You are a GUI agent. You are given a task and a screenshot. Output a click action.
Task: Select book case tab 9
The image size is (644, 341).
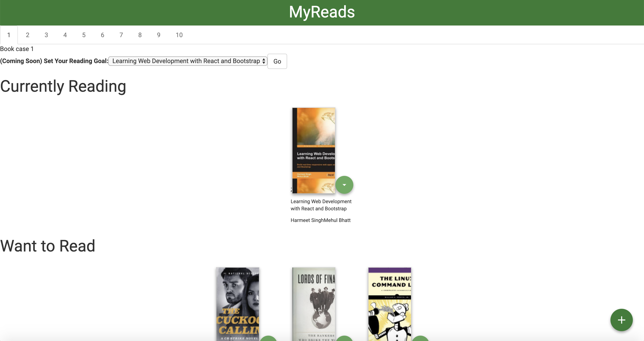point(159,35)
